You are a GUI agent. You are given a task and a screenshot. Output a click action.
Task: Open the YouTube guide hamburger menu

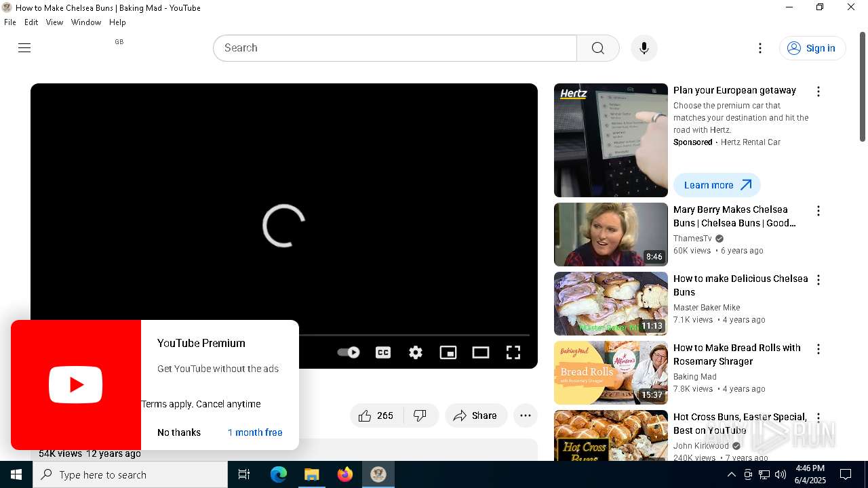[24, 47]
